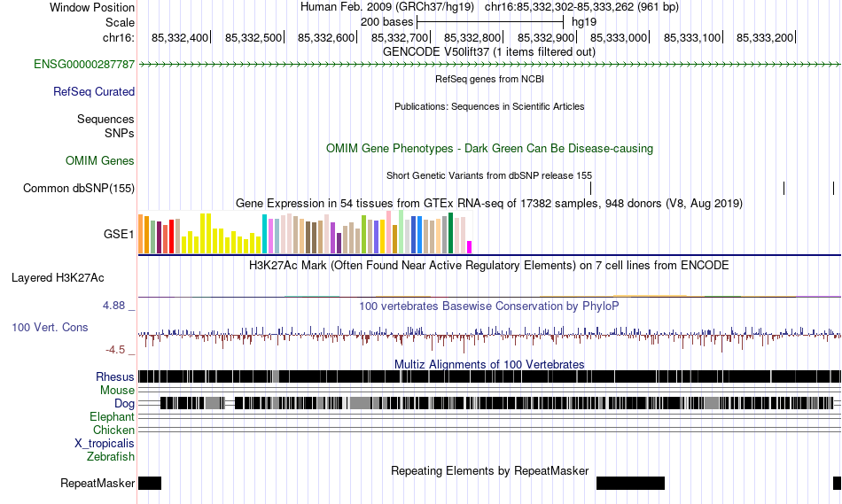Click the SNPs track label
The height and width of the screenshot is (504, 842).
120,133
